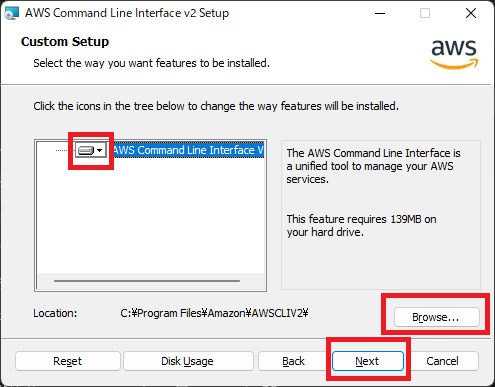Click the Browse... button
Screen dimensions: 495x387
point(436,317)
